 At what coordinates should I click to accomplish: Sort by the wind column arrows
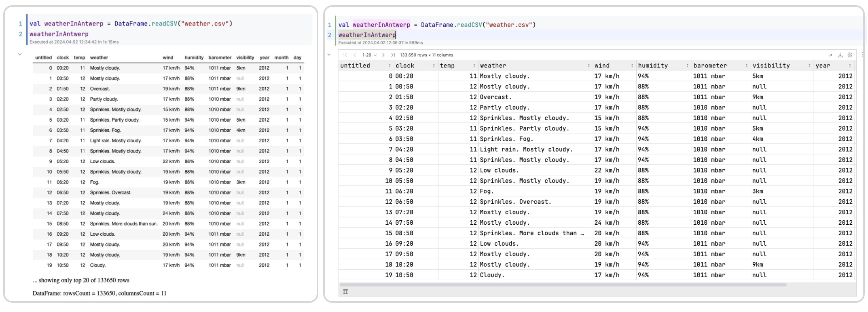point(632,65)
